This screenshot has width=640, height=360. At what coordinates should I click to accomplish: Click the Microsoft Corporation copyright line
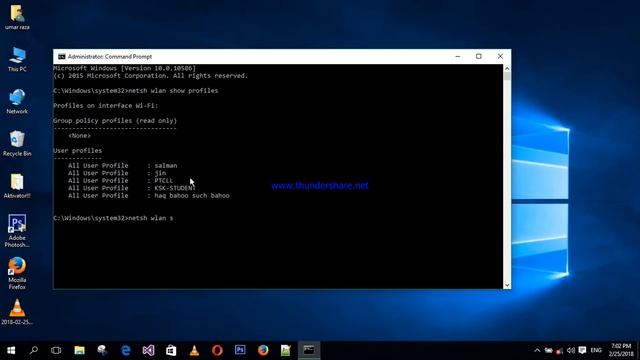(x=150, y=76)
